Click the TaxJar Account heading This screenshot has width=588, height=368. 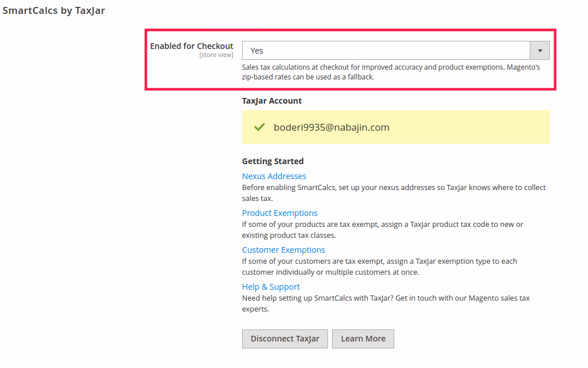(x=272, y=101)
